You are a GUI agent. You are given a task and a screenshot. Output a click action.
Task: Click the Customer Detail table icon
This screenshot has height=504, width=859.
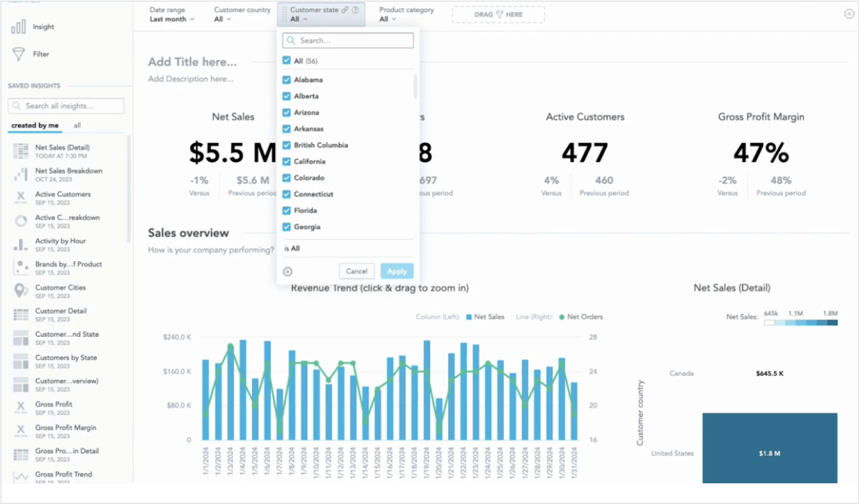point(21,314)
